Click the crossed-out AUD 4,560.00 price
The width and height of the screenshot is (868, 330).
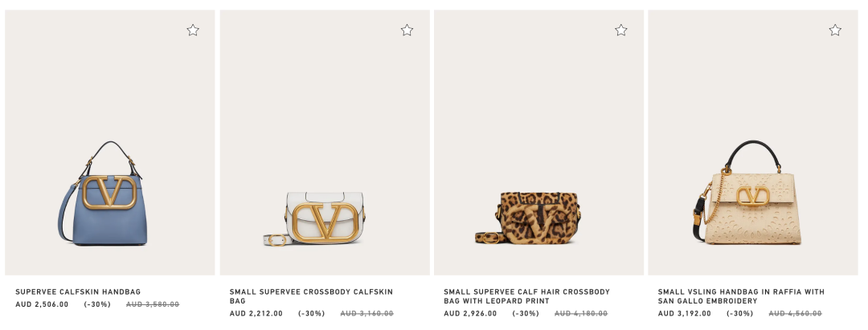point(796,314)
